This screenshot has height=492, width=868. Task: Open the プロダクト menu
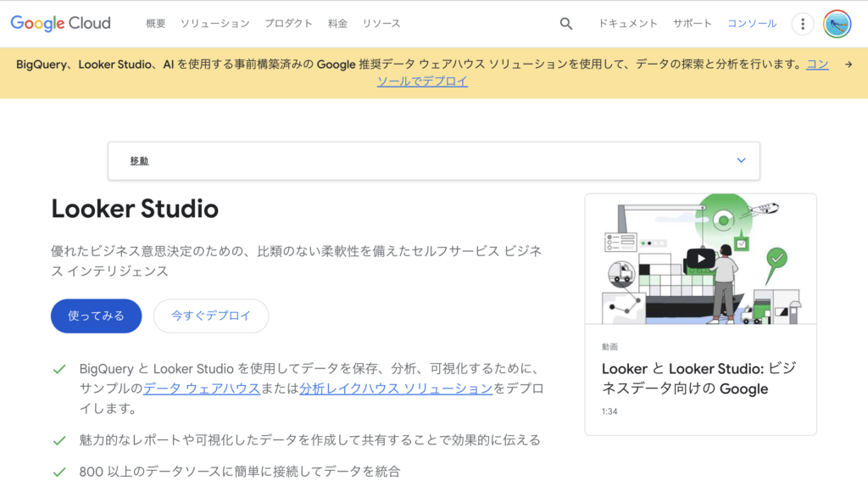click(288, 24)
